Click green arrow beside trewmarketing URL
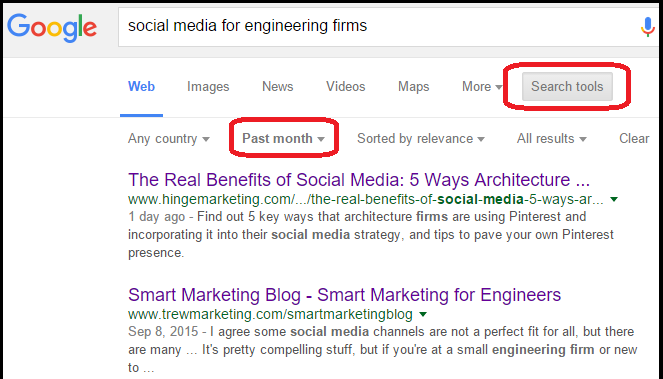 (x=423, y=314)
